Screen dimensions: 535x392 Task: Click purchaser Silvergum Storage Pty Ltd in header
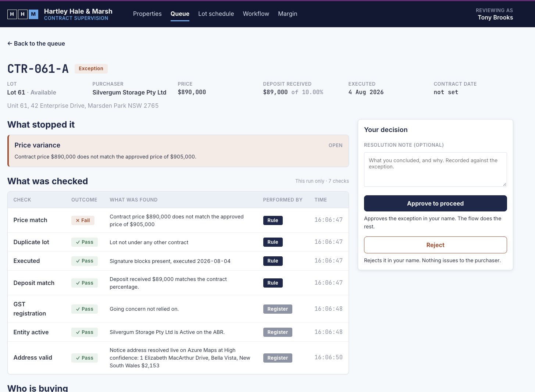[129, 92]
